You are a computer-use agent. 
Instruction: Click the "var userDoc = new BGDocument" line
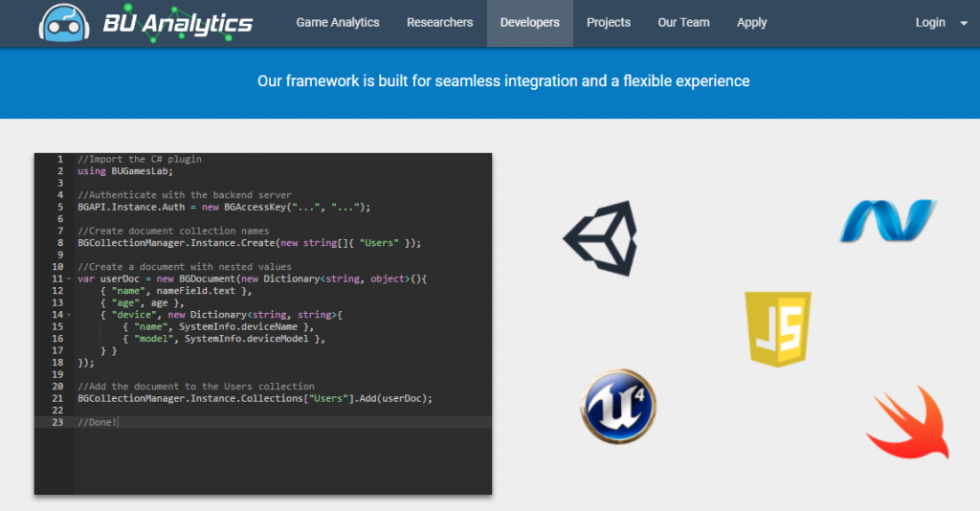tap(252, 278)
